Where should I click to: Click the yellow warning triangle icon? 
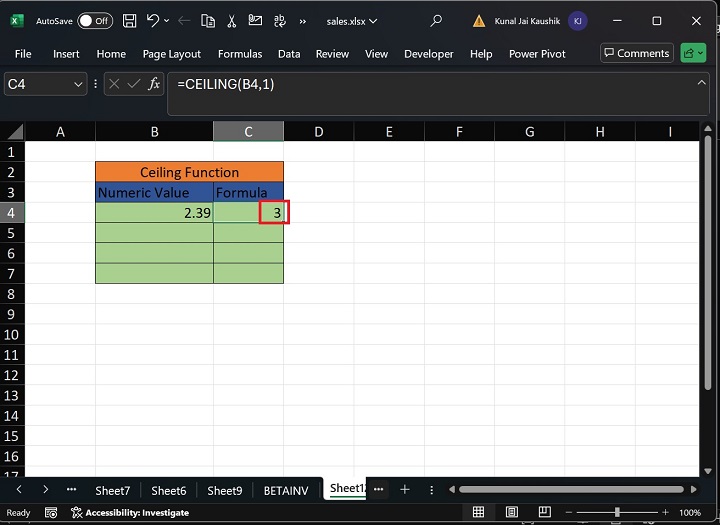click(x=479, y=21)
